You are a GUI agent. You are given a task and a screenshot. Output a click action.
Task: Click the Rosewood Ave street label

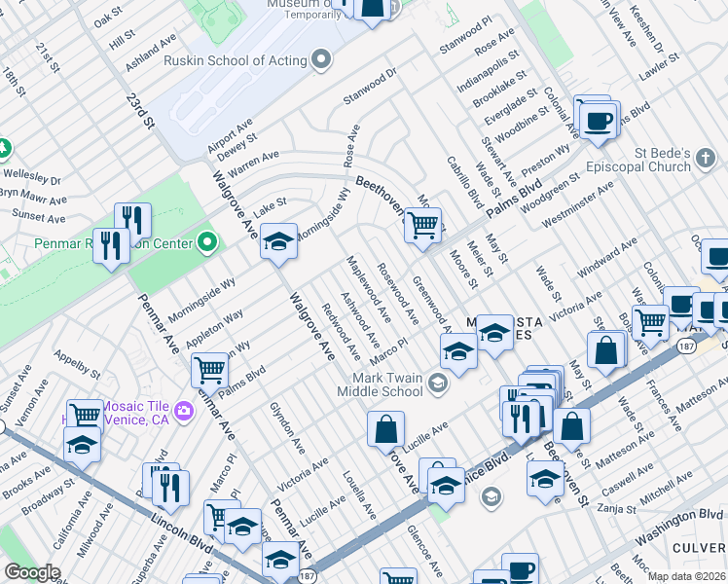[x=398, y=294]
